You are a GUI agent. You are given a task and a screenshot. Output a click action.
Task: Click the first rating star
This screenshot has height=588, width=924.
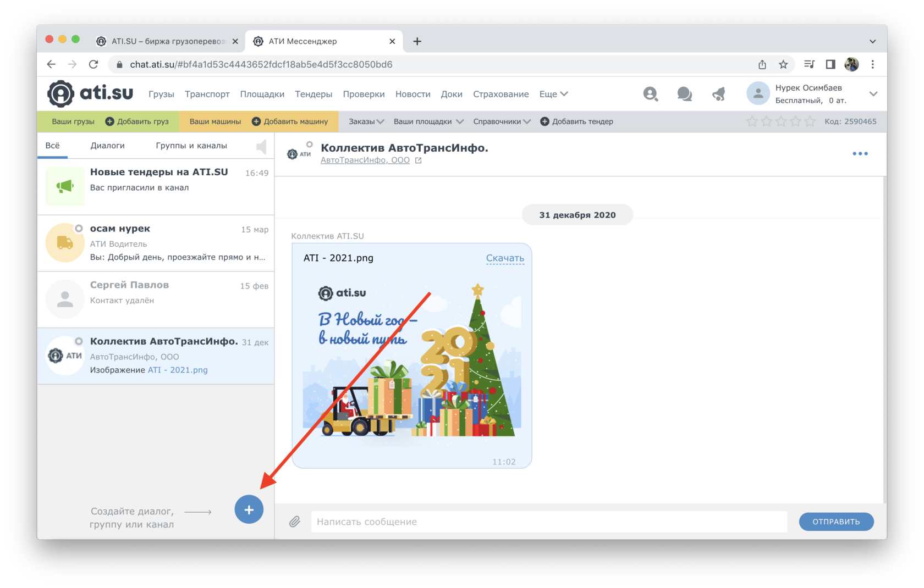coord(752,121)
